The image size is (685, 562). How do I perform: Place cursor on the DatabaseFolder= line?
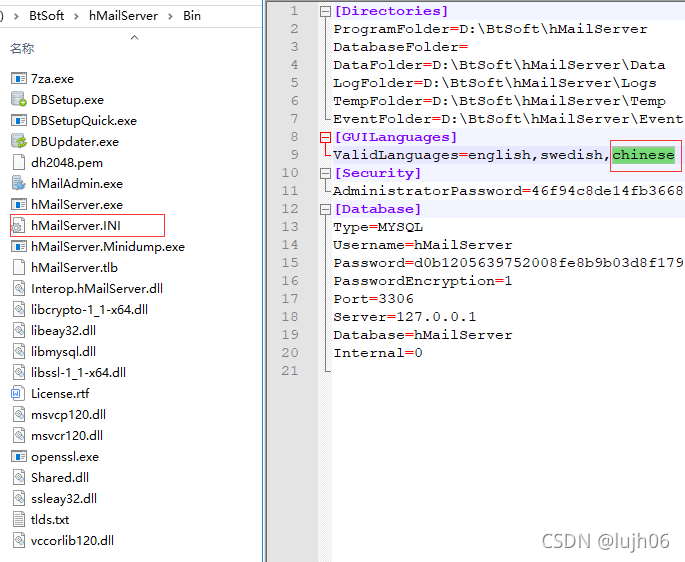coord(401,47)
